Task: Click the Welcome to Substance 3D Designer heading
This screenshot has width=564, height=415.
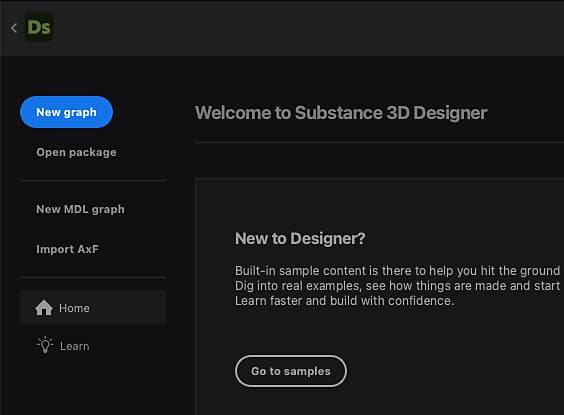Action: tap(341, 113)
